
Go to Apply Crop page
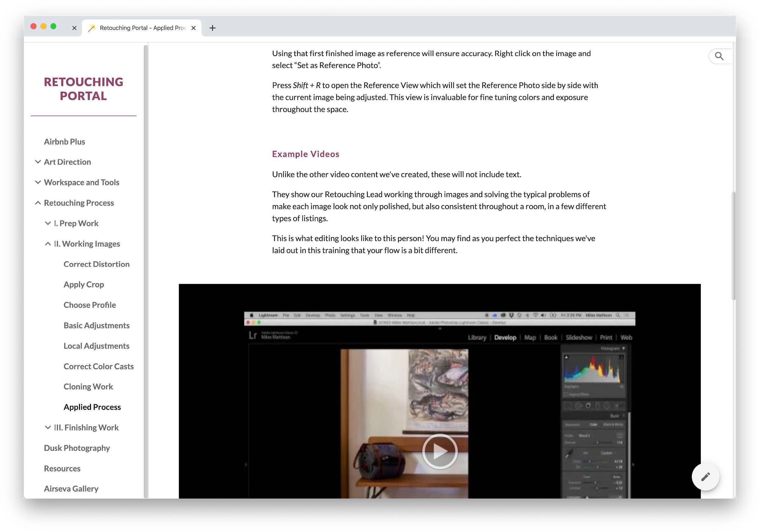84,285
